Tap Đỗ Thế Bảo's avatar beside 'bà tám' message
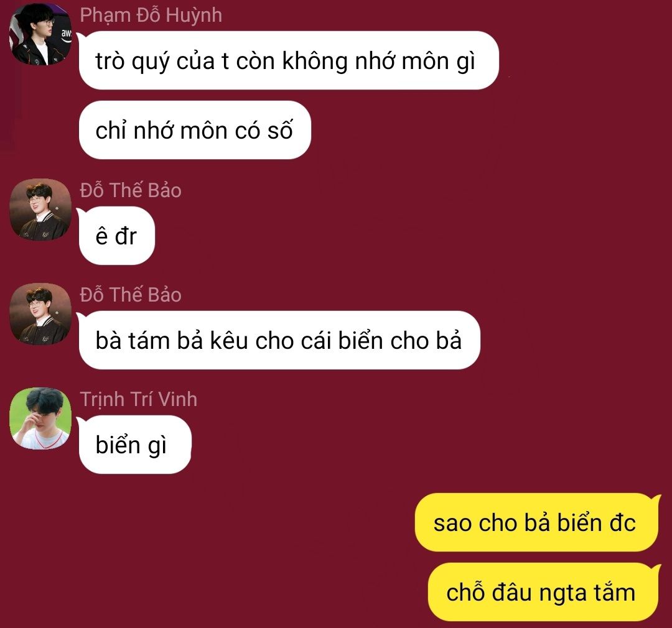Image resolution: width=672 pixels, height=628 pixels. (40, 314)
